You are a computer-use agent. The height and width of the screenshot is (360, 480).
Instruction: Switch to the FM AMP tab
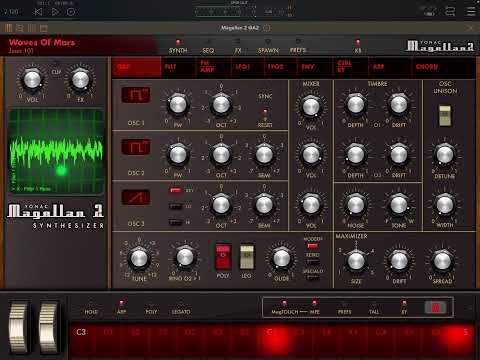(213, 67)
